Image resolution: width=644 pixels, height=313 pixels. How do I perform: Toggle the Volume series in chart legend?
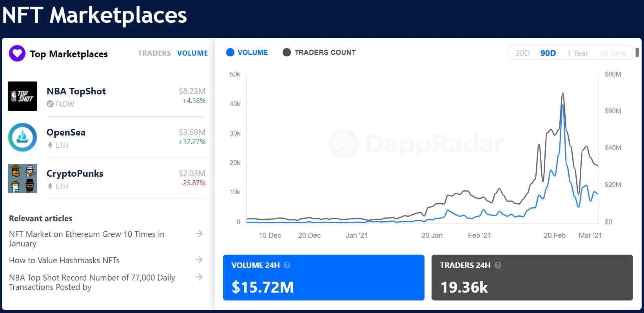point(247,52)
